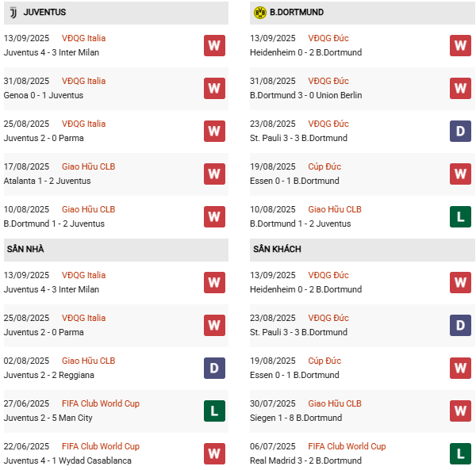Image resolution: width=476 pixels, height=470 pixels.
Task: Click the L badge for Real Madrid 3-2 B.Dortmund
Action: (x=460, y=453)
